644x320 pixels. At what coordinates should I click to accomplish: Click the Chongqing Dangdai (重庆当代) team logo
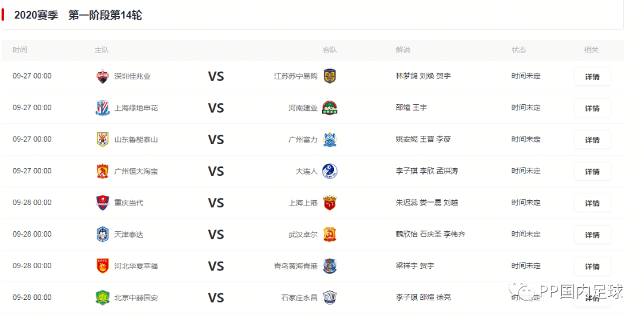click(x=103, y=203)
